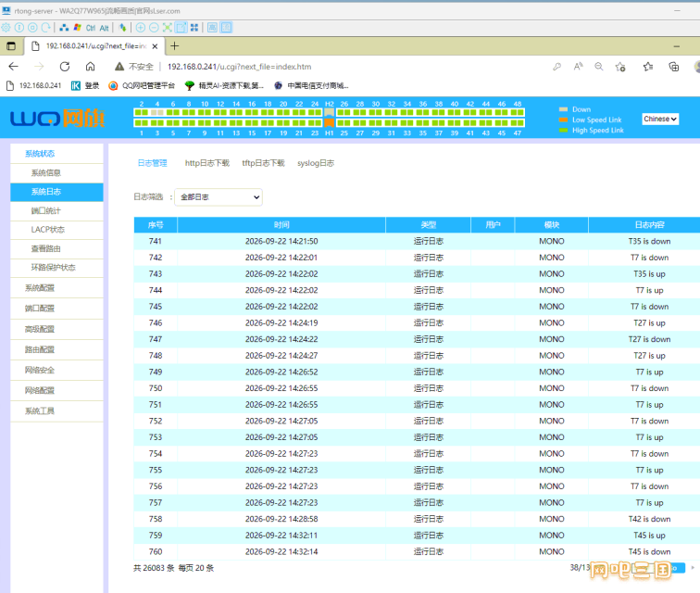Open remote session settings gear icon
The width and height of the screenshot is (700, 593).
(6, 28)
